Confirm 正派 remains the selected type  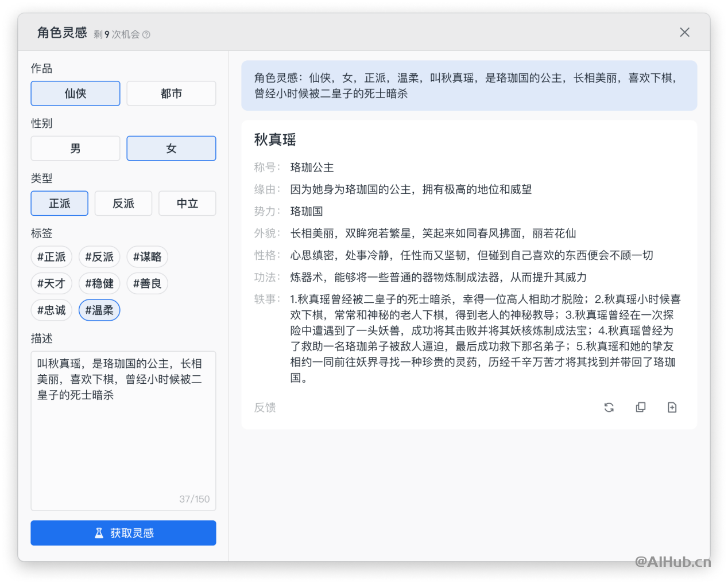point(59,203)
